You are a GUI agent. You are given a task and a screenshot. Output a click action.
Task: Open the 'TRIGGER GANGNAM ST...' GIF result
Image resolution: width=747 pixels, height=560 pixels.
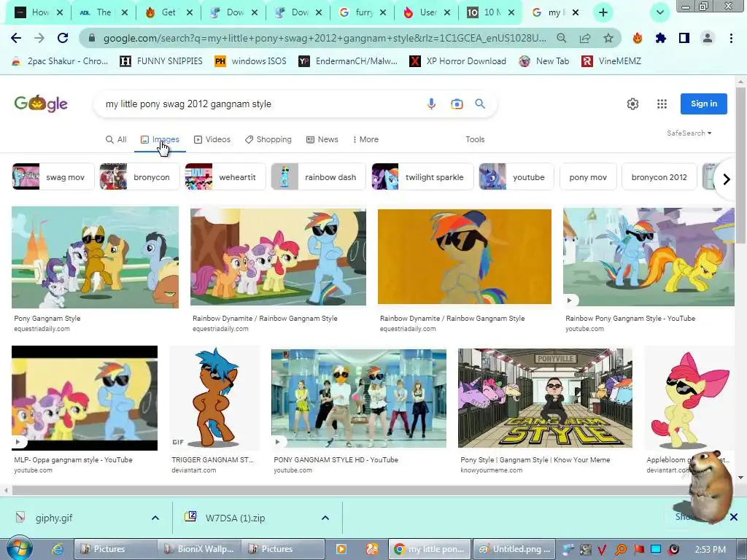[214, 398]
